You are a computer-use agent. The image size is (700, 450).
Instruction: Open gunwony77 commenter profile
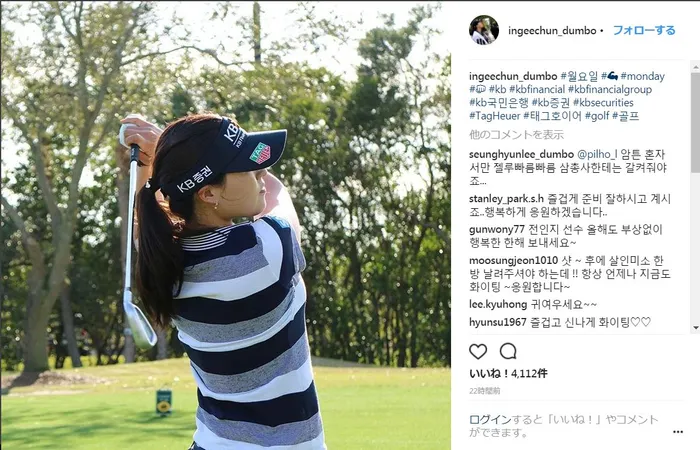pyautogui.click(x=497, y=229)
